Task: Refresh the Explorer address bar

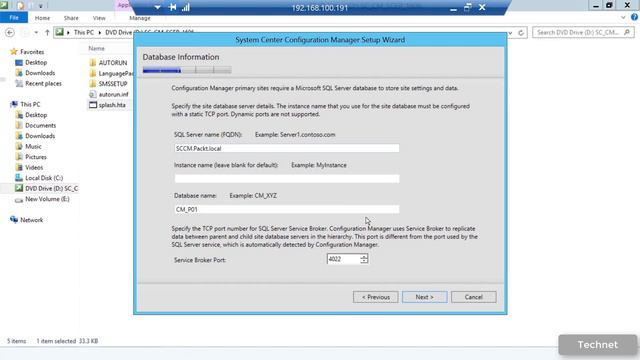Action: [521, 32]
